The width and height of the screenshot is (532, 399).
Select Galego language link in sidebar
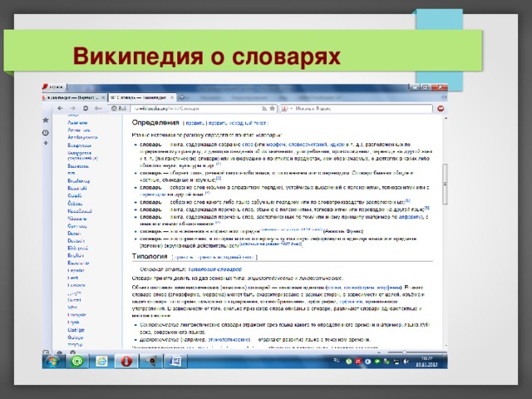[x=75, y=337]
